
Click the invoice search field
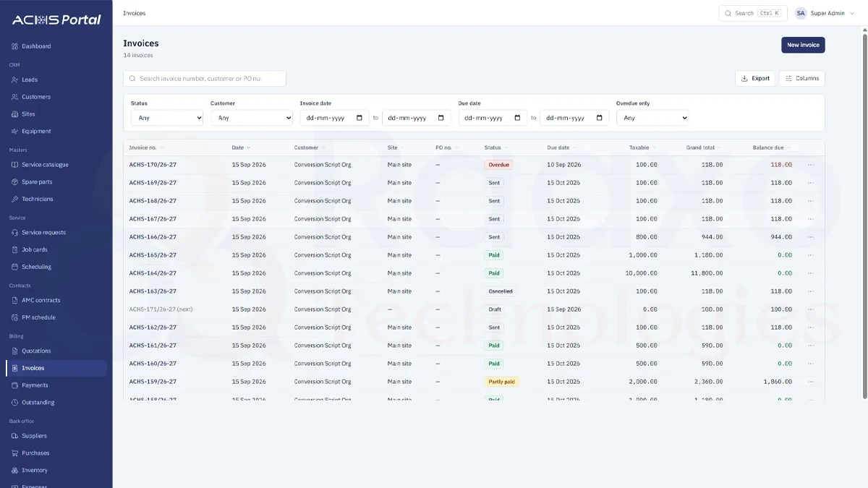(205, 78)
